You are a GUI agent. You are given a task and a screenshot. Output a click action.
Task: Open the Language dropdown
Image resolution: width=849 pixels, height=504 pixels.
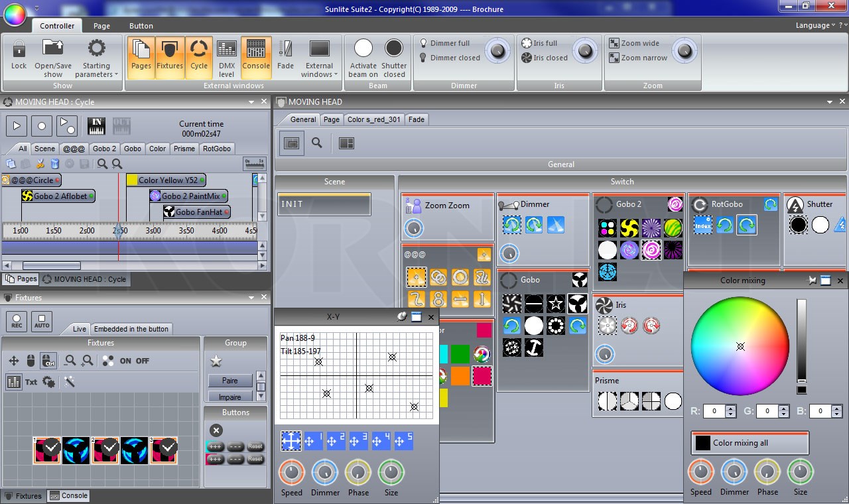[816, 25]
